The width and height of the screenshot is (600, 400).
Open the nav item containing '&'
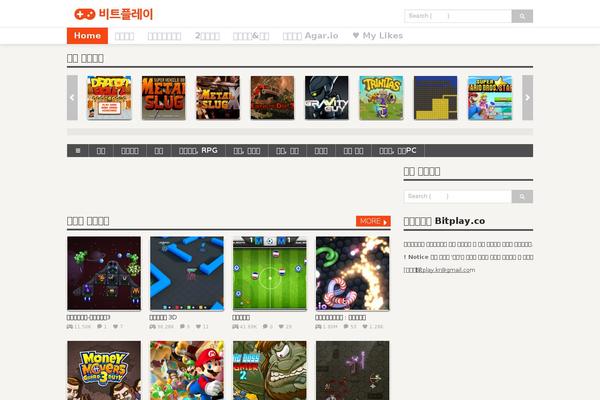point(251,36)
